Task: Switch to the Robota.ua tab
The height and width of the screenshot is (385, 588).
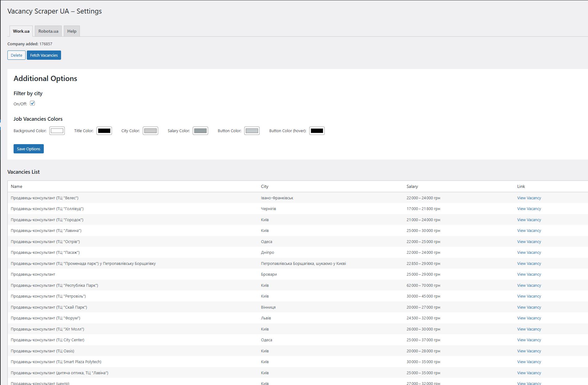Action: [x=48, y=31]
